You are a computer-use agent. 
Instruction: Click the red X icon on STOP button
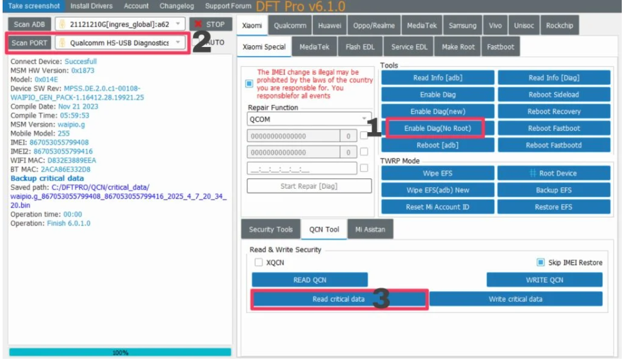(x=198, y=24)
